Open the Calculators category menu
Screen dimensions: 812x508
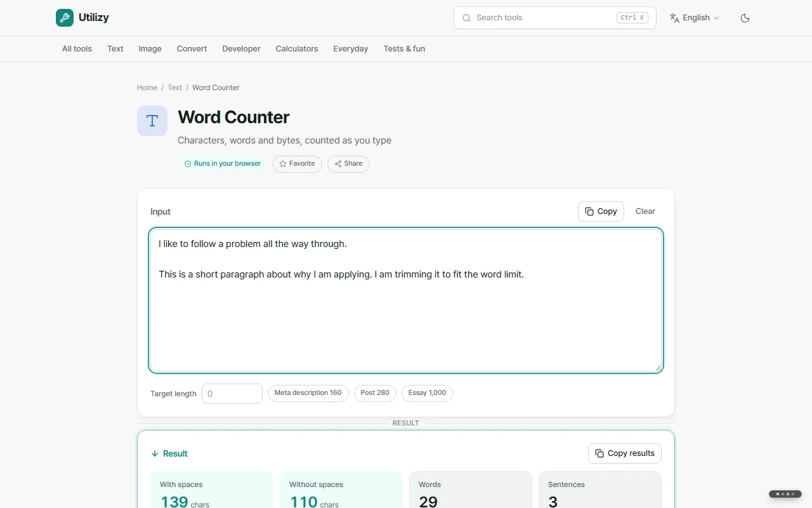point(297,49)
